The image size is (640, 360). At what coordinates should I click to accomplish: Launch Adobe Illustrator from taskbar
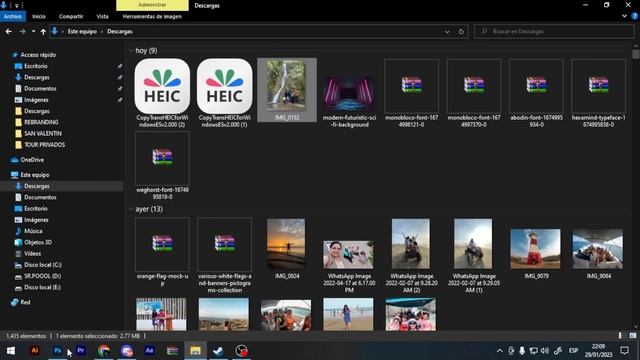click(35, 351)
